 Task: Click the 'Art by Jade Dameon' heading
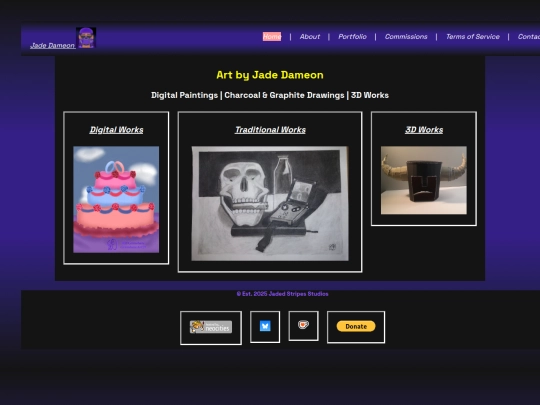click(270, 75)
